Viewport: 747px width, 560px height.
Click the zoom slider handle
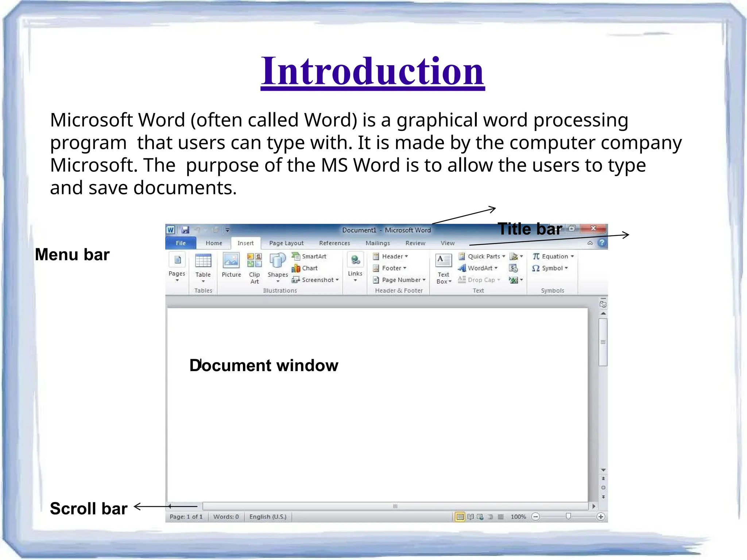(x=568, y=516)
